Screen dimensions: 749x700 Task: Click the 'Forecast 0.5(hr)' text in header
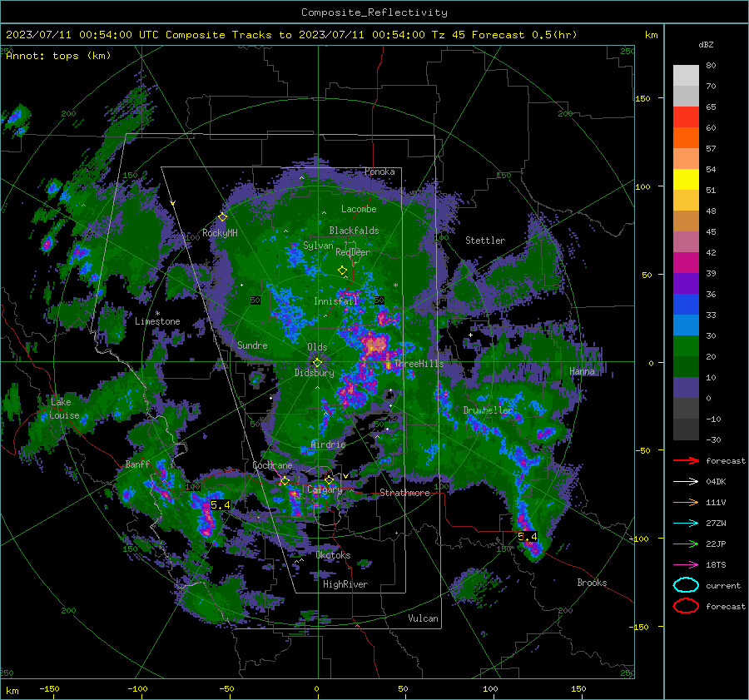click(x=524, y=35)
